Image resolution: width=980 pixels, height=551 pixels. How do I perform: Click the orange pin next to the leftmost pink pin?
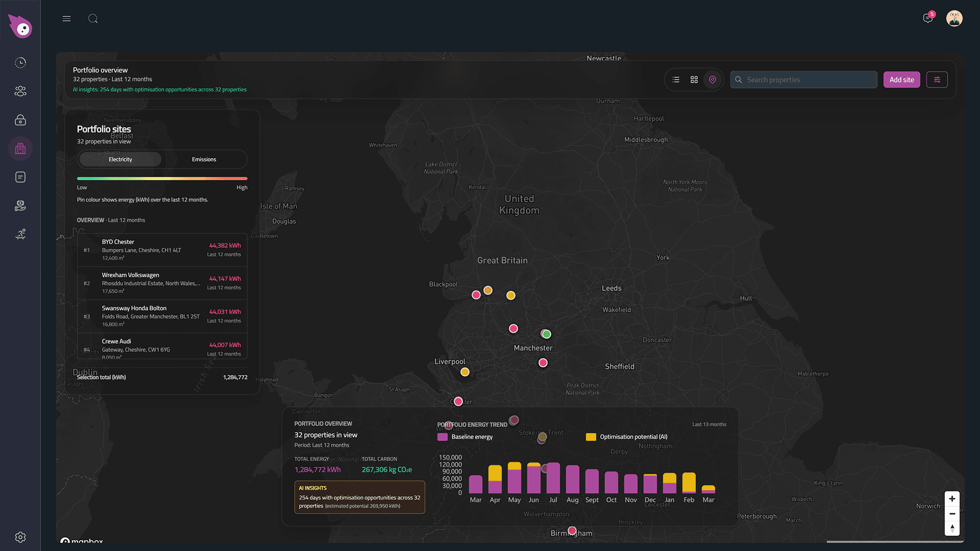pyautogui.click(x=488, y=290)
